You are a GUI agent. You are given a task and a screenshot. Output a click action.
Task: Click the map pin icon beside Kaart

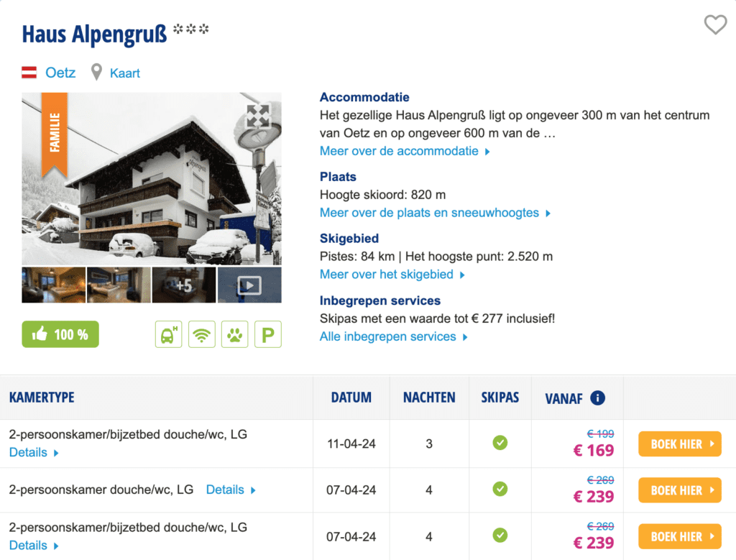tap(96, 73)
